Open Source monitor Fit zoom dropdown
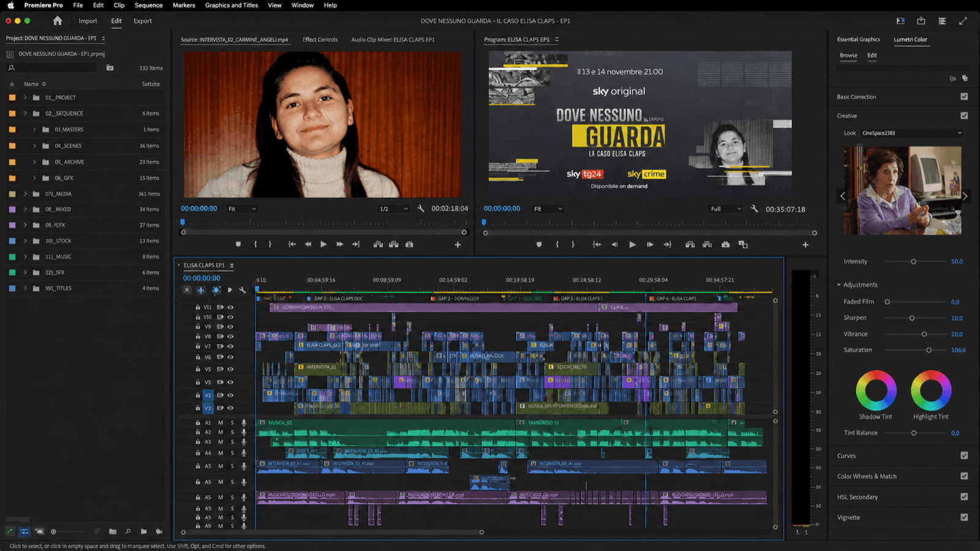 tap(242, 209)
